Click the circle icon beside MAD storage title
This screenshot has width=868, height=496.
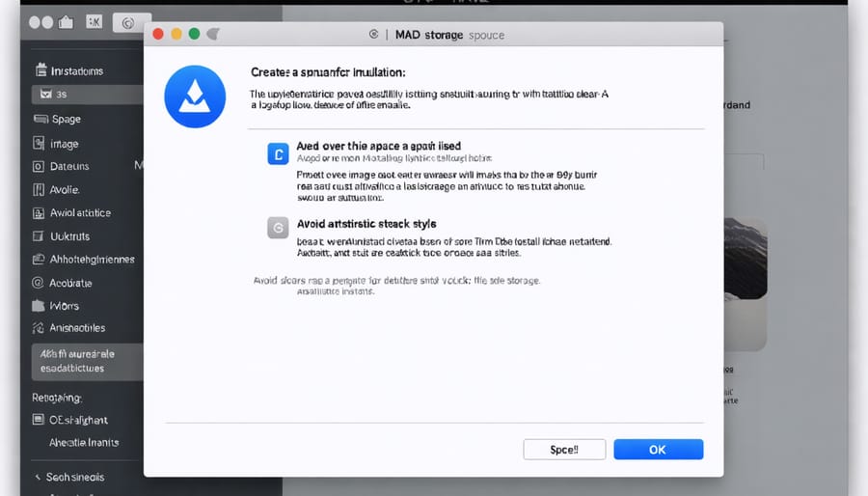pyautogui.click(x=373, y=35)
